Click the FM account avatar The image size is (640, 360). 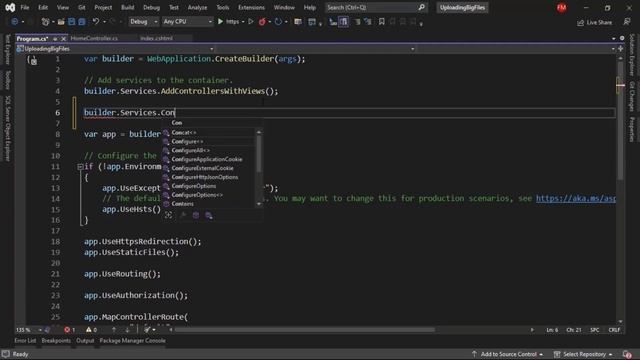point(562,7)
